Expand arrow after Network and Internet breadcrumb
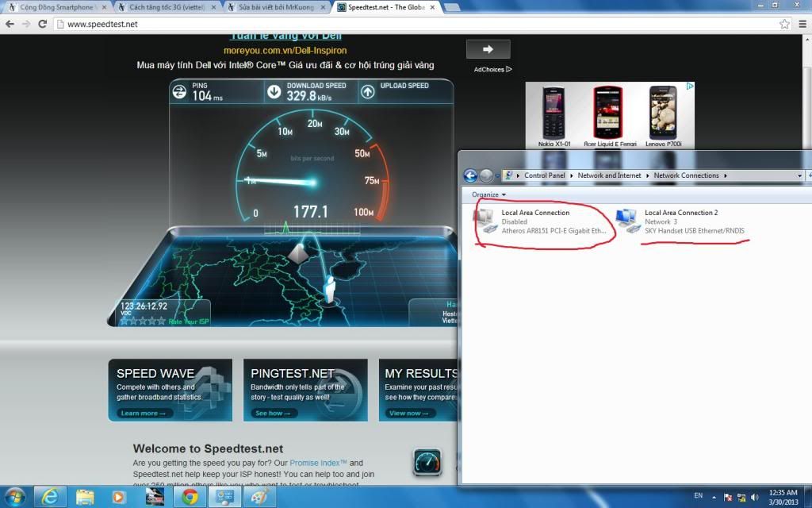 pos(647,175)
